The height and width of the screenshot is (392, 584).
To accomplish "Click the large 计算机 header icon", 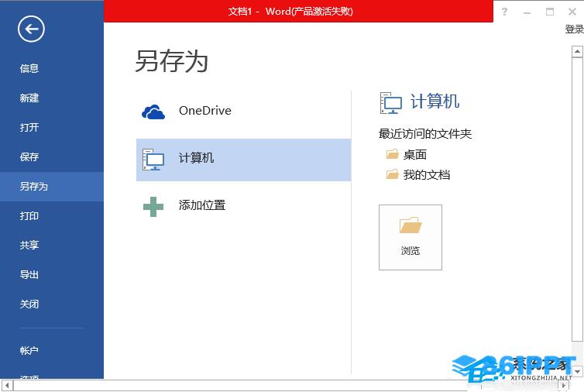I will 390,102.
